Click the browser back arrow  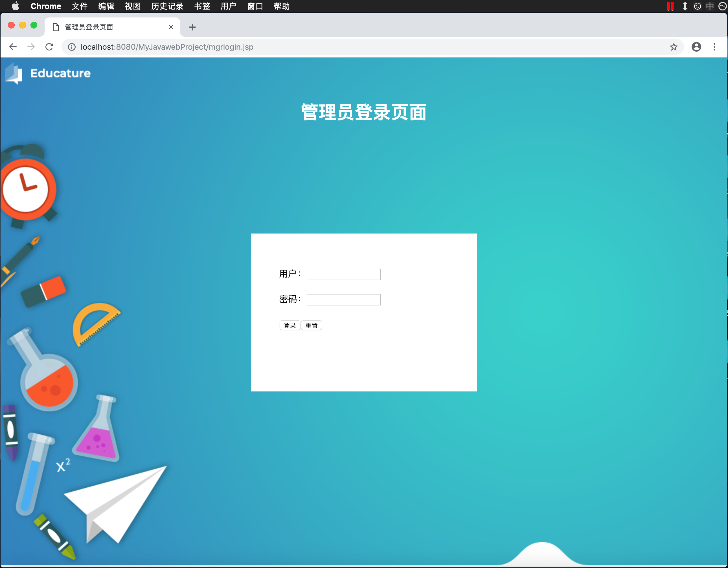13,47
